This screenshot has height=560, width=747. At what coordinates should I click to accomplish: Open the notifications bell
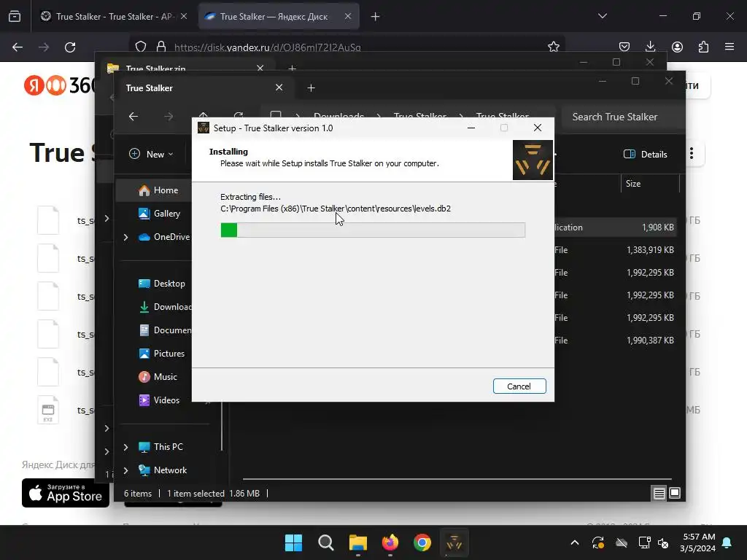(727, 542)
